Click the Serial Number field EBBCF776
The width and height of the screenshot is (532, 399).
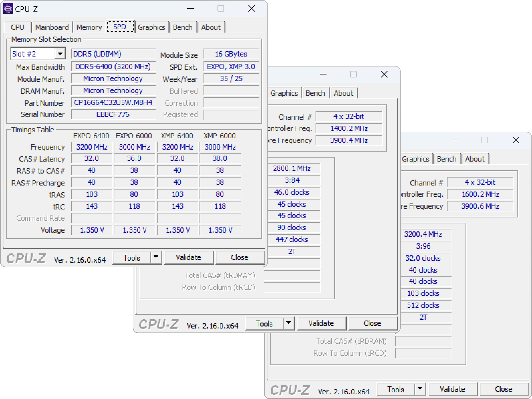(x=113, y=115)
